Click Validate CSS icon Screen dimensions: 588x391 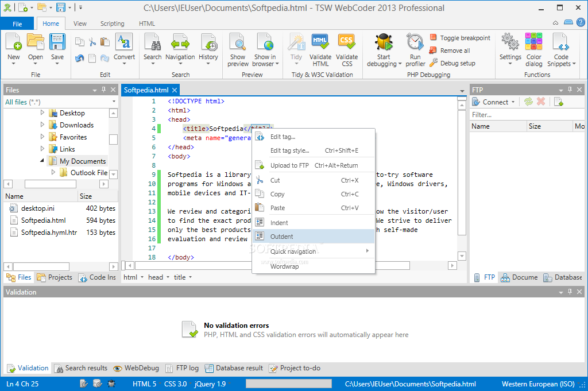347,42
